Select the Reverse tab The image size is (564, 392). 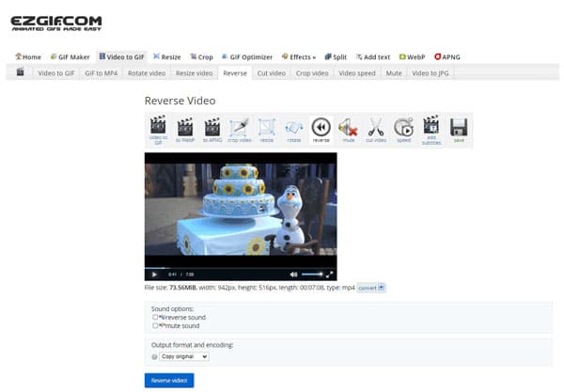tap(235, 73)
